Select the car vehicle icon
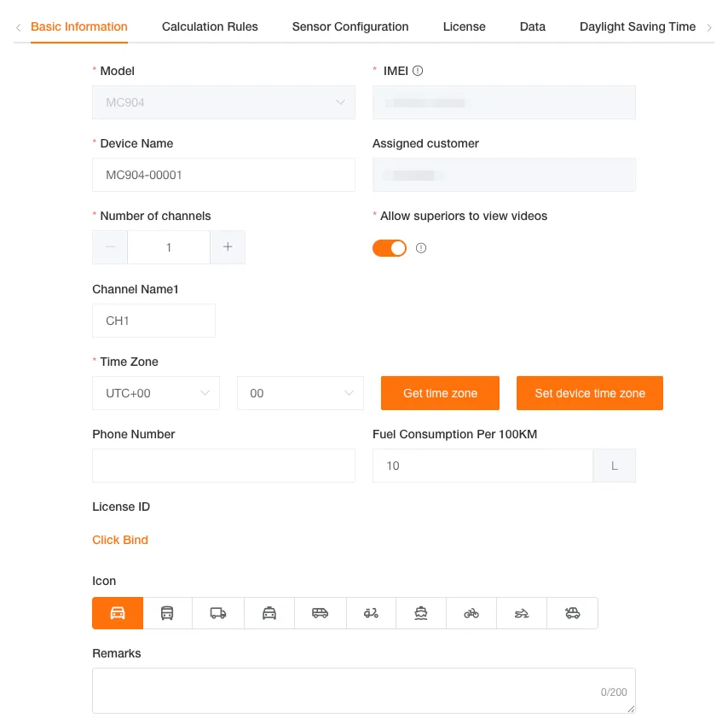Screen dimensions: 728x718 tap(118, 613)
